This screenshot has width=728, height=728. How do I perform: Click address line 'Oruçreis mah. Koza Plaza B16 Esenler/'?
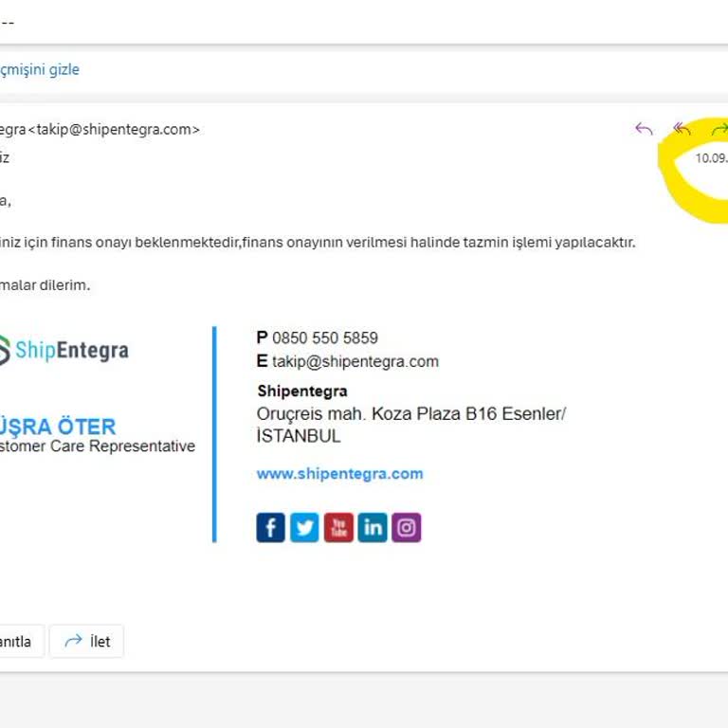coord(411,413)
